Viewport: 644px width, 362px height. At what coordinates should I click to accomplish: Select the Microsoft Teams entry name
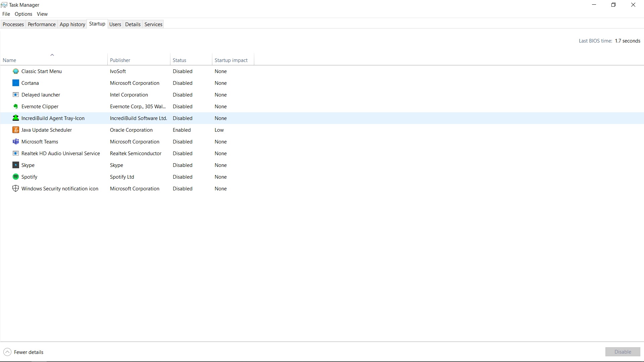40,141
